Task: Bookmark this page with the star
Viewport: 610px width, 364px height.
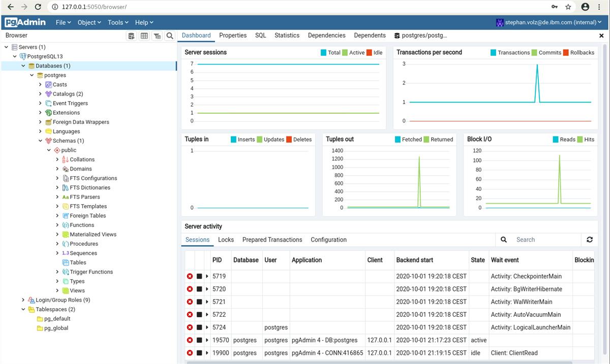Action: pyautogui.click(x=568, y=7)
